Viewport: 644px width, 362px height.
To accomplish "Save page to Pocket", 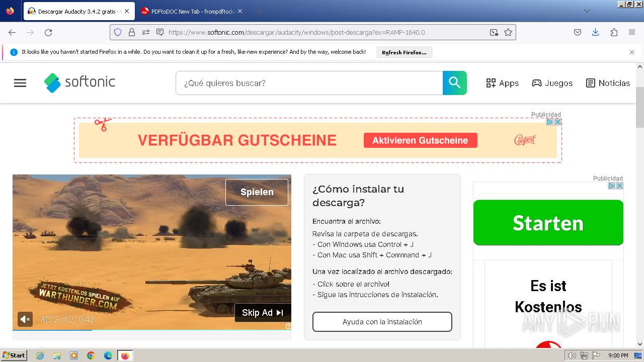I will point(578,32).
